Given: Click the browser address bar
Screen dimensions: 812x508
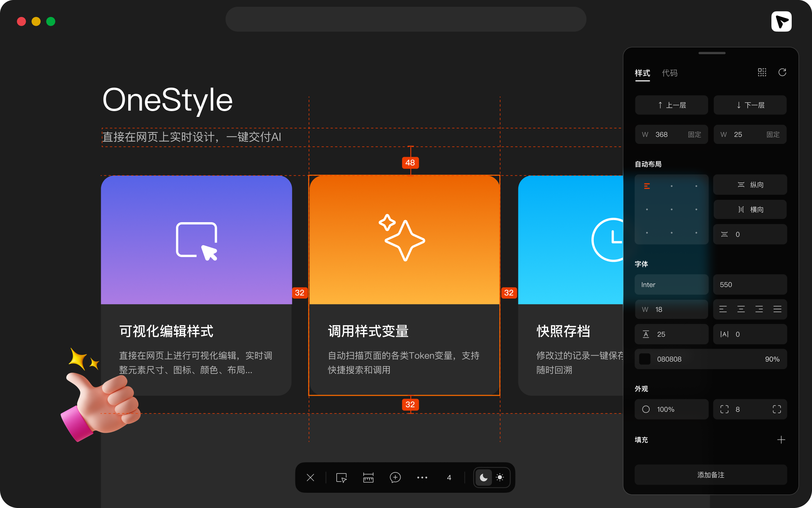Looking at the screenshot, I should 406,19.
